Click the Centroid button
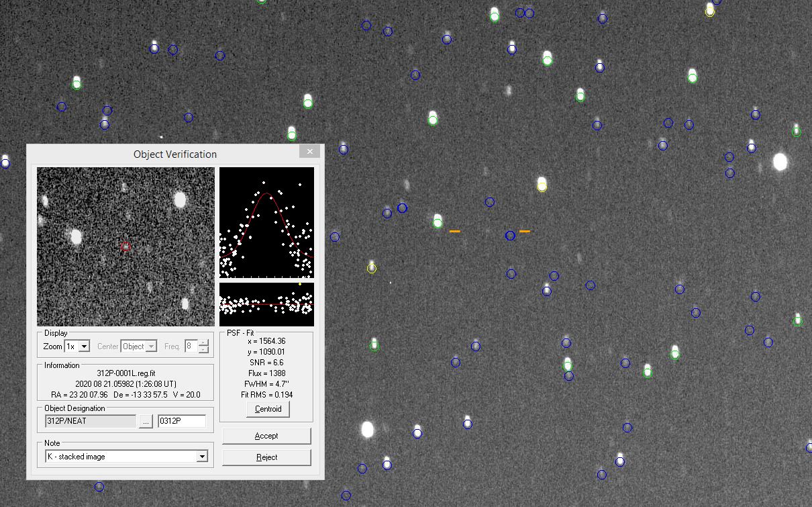812x507 pixels. 267,409
